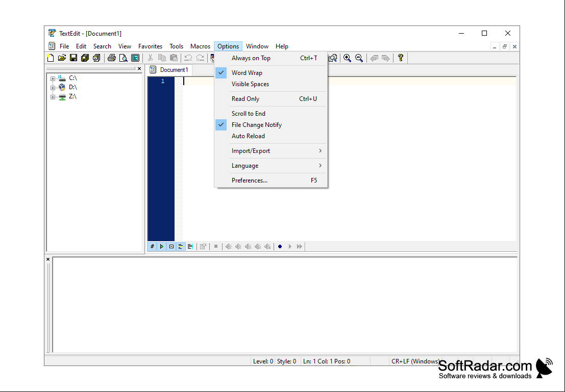The height and width of the screenshot is (392, 565).
Task: Create a new document with the New icon
Action: coord(51,58)
